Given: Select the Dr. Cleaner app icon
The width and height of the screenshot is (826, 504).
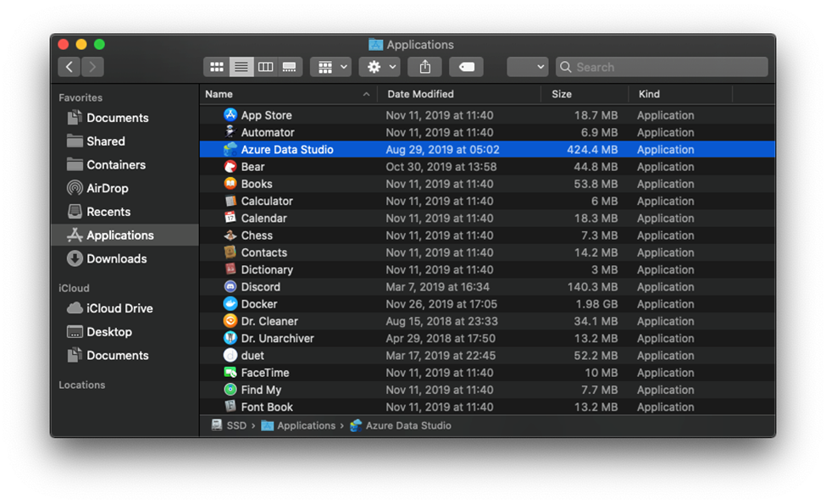Looking at the screenshot, I should pyautogui.click(x=230, y=321).
